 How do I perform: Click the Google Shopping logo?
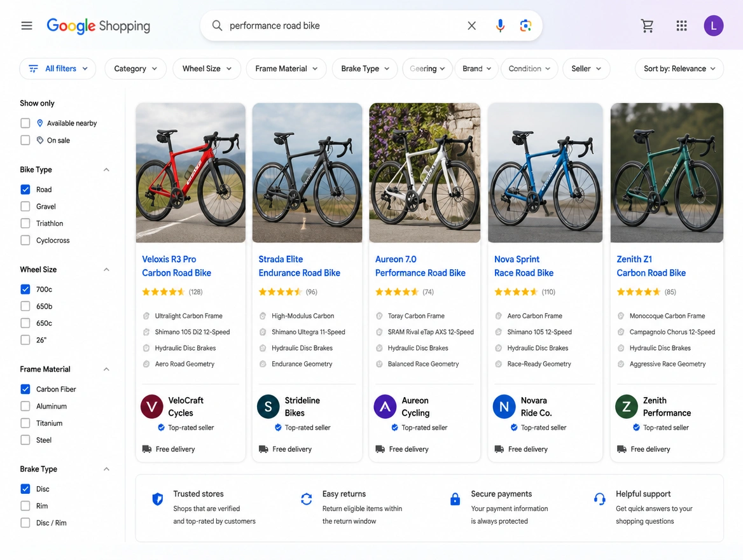pos(98,25)
